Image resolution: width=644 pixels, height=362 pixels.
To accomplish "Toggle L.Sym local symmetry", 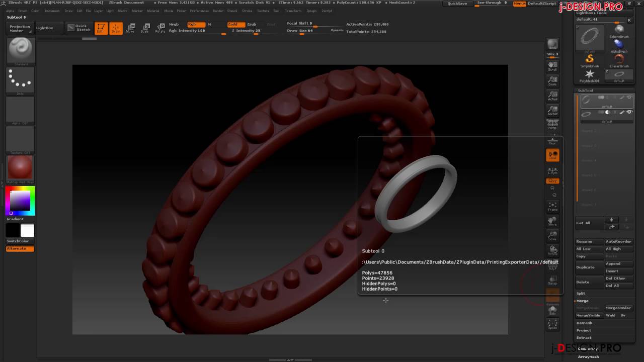I will [552, 169].
